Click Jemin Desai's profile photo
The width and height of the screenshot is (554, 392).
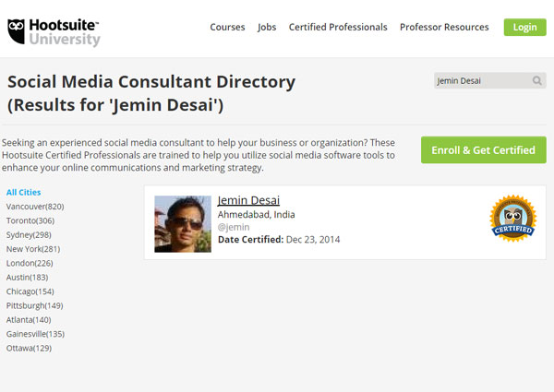[183, 224]
